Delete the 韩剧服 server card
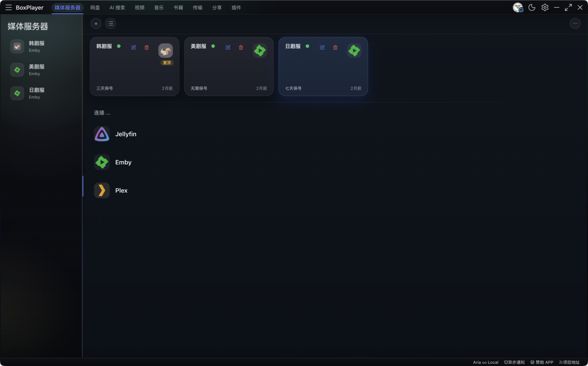The image size is (588, 366). pos(146,47)
